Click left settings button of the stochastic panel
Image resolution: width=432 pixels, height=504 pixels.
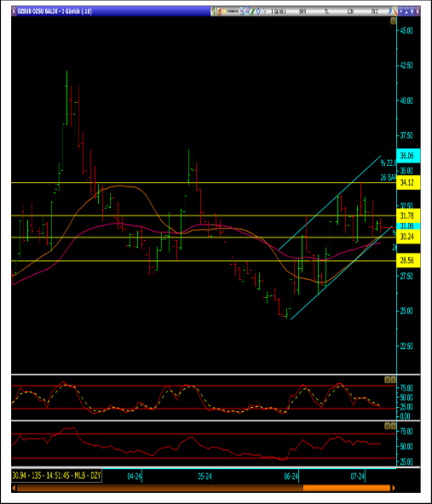click(x=388, y=380)
